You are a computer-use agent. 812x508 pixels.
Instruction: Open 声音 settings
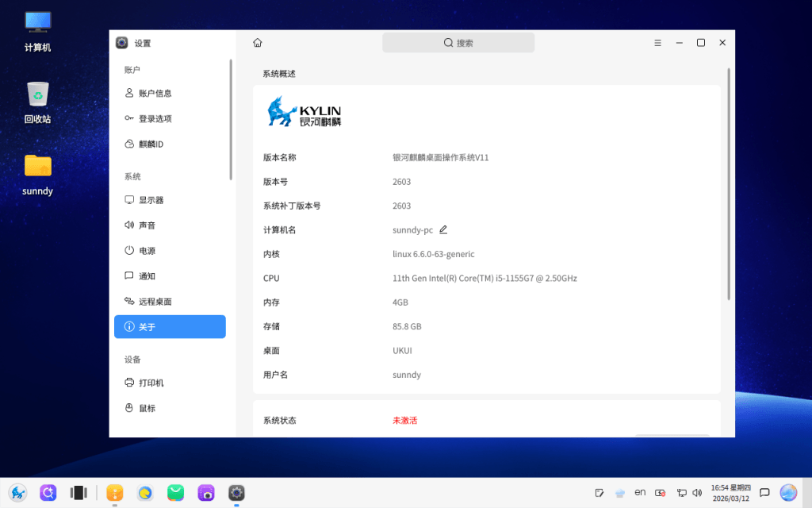click(x=170, y=225)
